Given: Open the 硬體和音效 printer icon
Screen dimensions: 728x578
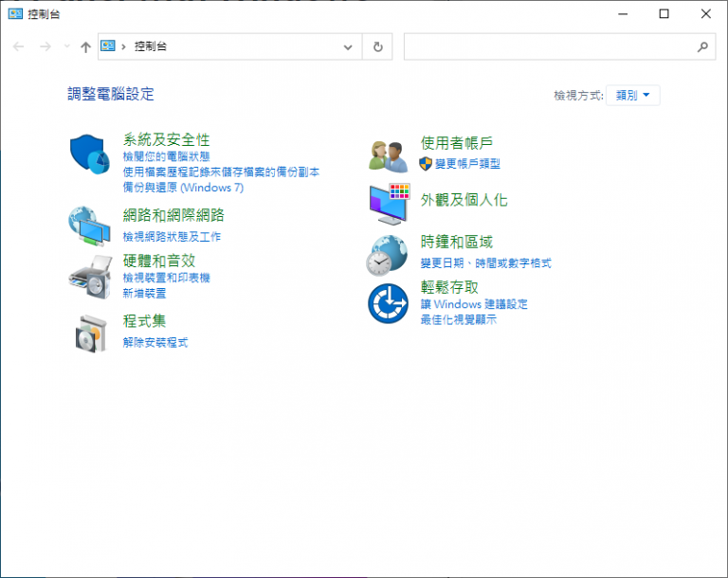Looking at the screenshot, I should point(91,278).
